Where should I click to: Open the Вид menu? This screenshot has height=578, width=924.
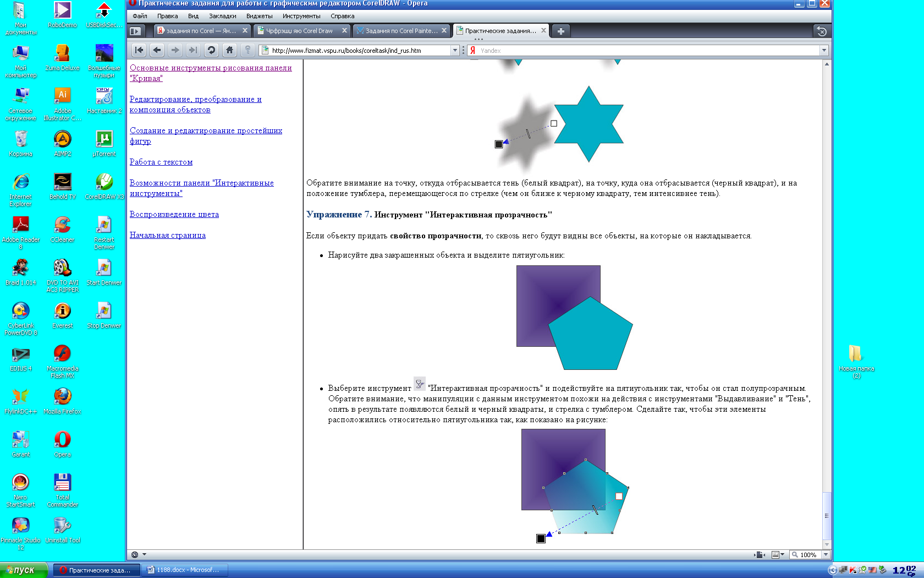(193, 16)
